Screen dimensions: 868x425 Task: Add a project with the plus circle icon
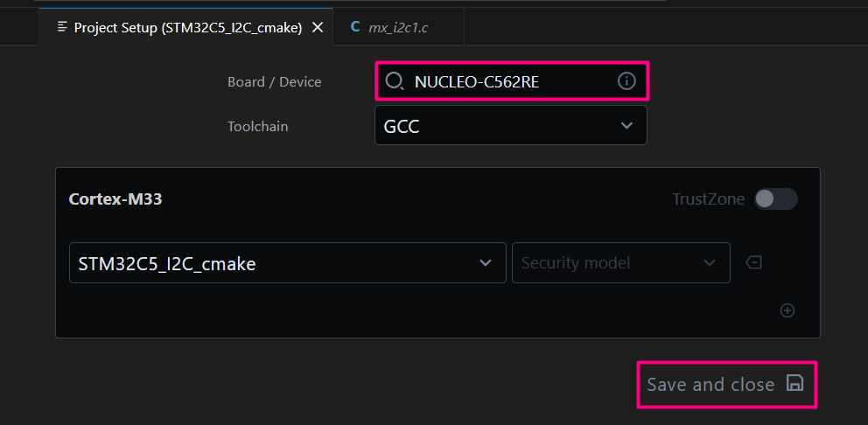coord(787,310)
